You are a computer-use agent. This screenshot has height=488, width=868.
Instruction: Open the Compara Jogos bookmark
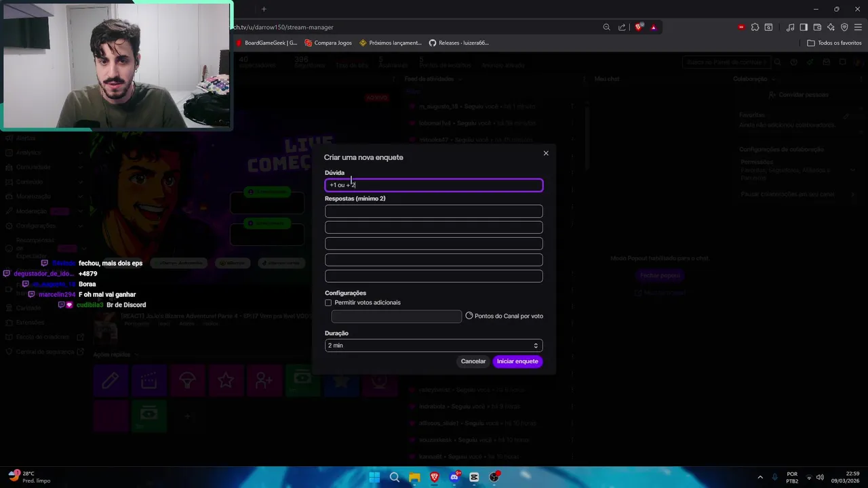click(328, 43)
